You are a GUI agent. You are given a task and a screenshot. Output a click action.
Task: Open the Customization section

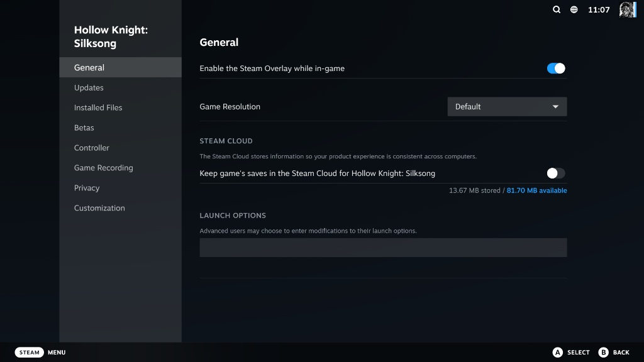click(x=99, y=208)
